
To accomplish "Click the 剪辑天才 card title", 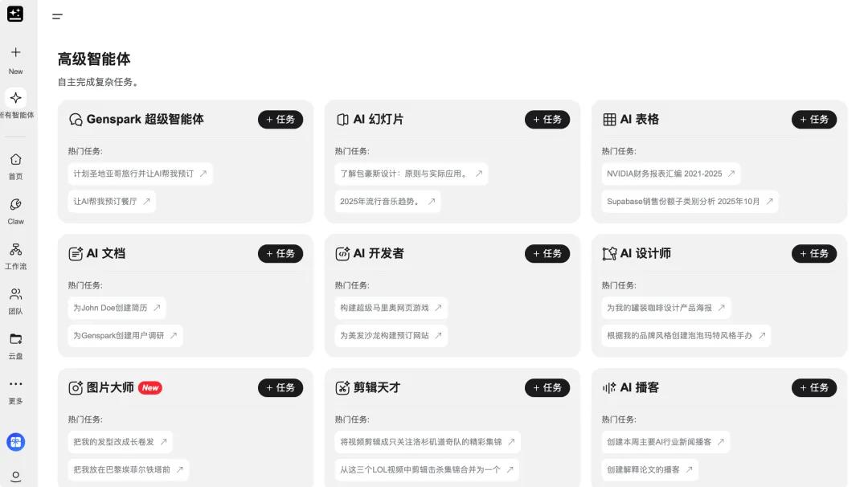I will 376,387.
